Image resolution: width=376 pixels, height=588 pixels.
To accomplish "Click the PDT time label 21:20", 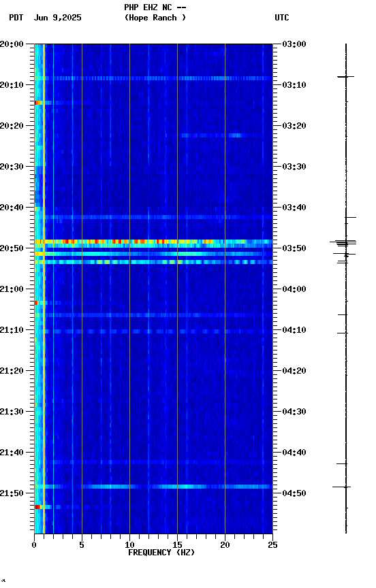I will 12,371.
